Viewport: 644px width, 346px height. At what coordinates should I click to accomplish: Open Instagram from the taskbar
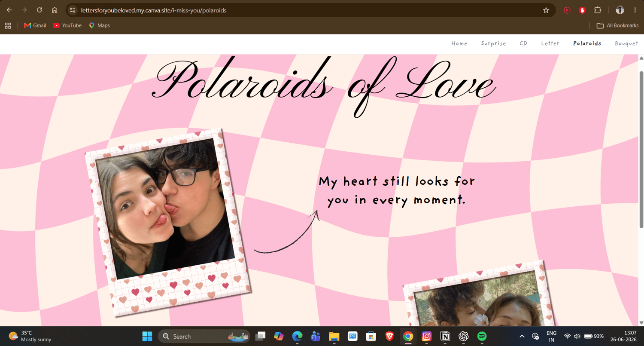click(x=426, y=336)
